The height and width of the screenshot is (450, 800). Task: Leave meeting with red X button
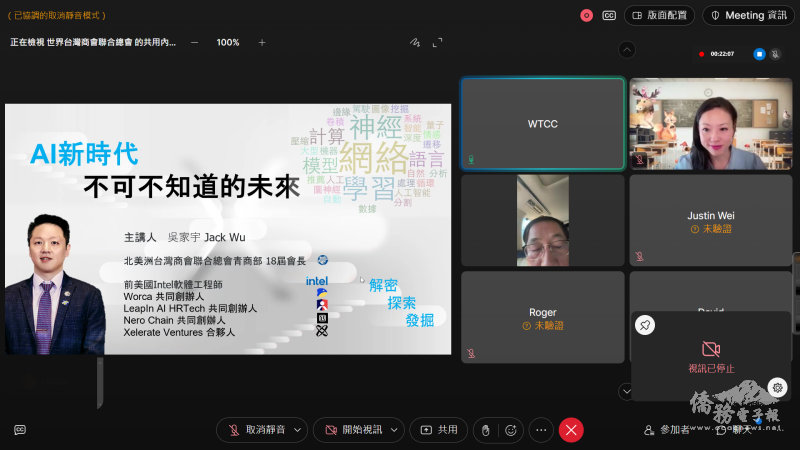click(x=571, y=430)
